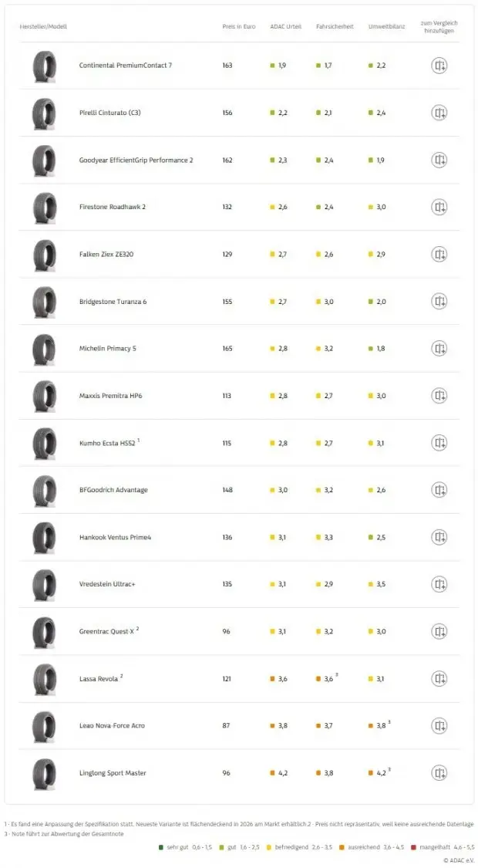Open the Vredestein Ultrac+ tire name link

tap(107, 584)
